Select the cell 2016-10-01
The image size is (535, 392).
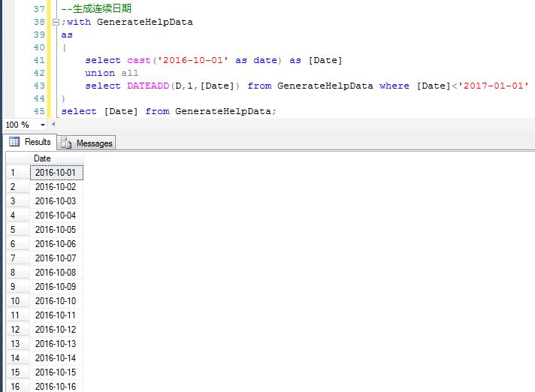coord(56,173)
